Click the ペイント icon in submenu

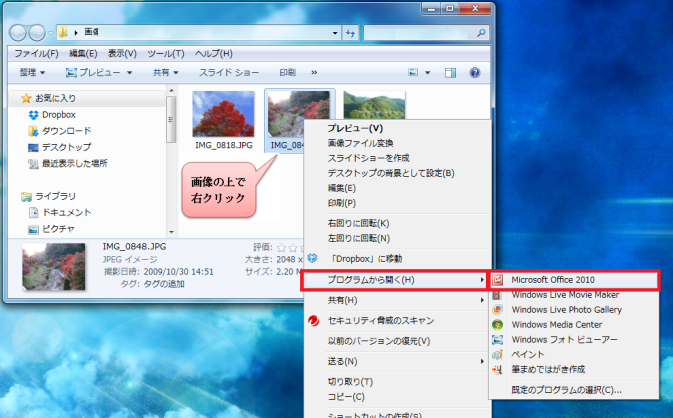point(497,354)
